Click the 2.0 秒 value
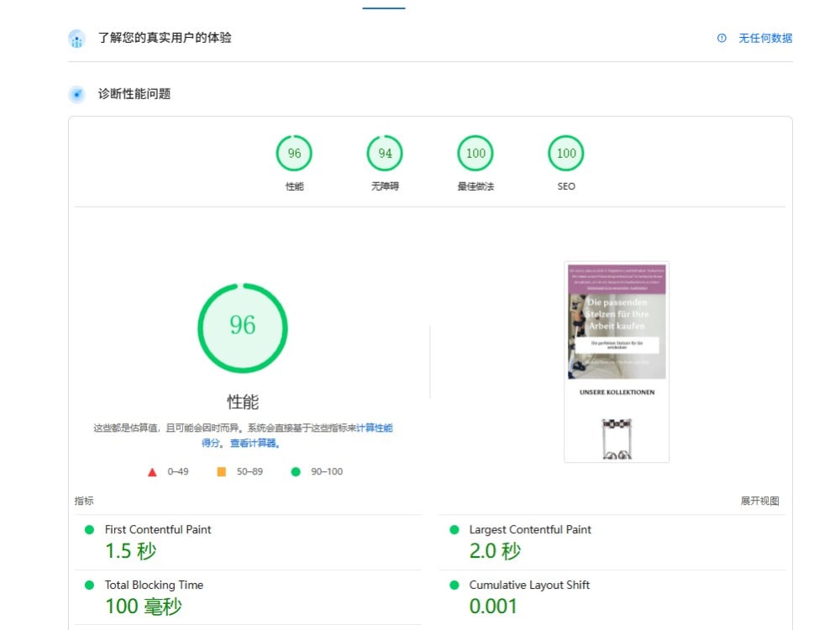Screen dimensions: 840x630 pyautogui.click(x=495, y=551)
